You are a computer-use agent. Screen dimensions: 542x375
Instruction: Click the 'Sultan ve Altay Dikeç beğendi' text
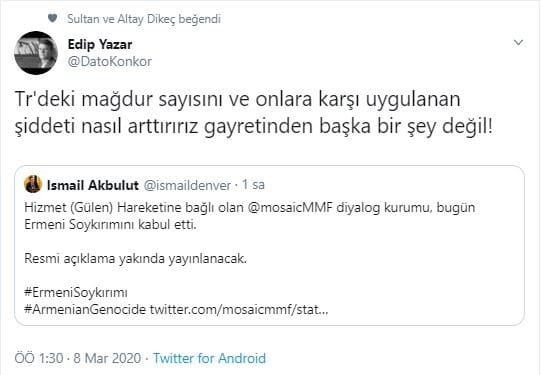click(144, 19)
